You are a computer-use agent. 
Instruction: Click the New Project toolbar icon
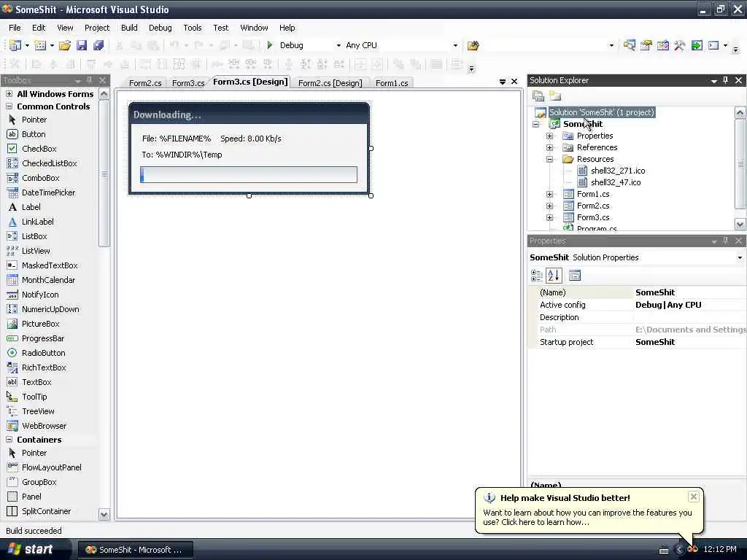pos(15,45)
